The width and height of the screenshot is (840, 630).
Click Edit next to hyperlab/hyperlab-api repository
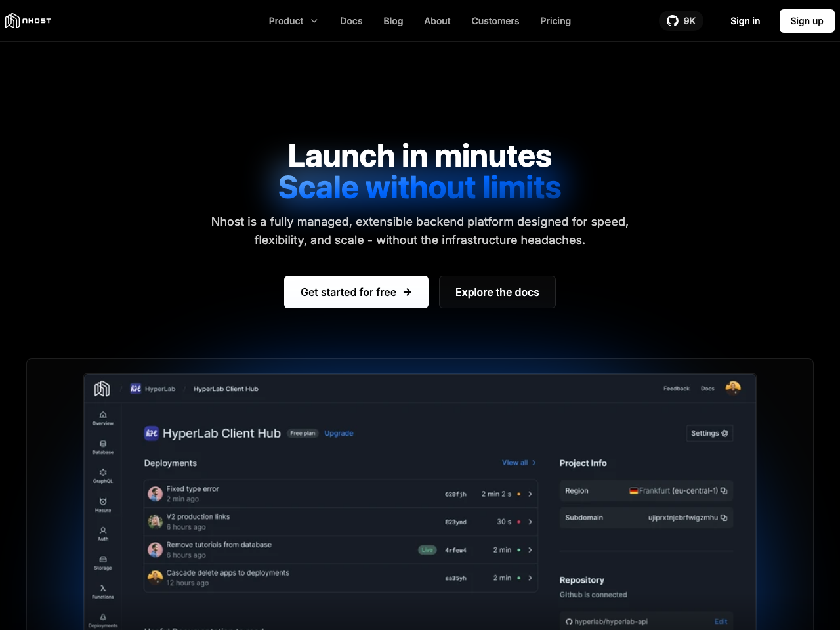pyautogui.click(x=721, y=621)
